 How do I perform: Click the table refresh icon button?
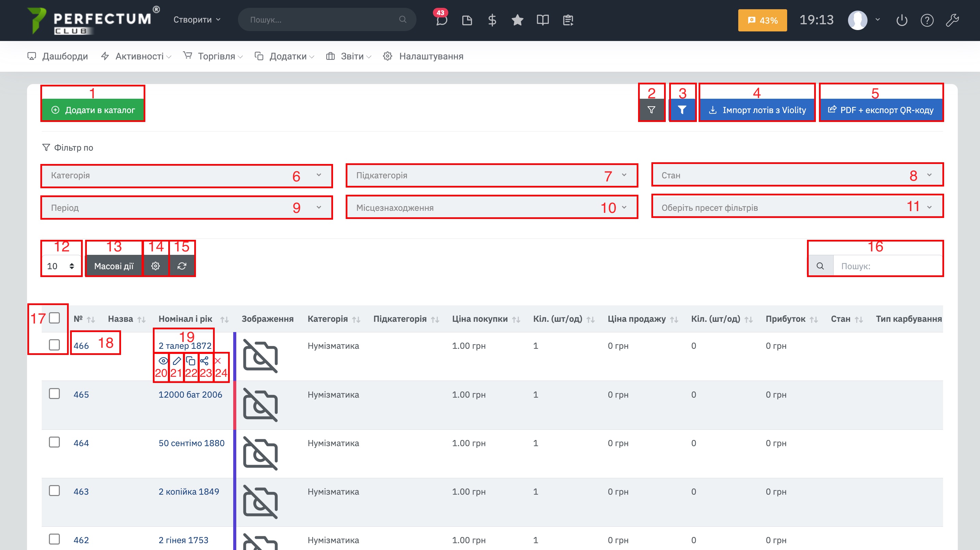click(x=182, y=266)
